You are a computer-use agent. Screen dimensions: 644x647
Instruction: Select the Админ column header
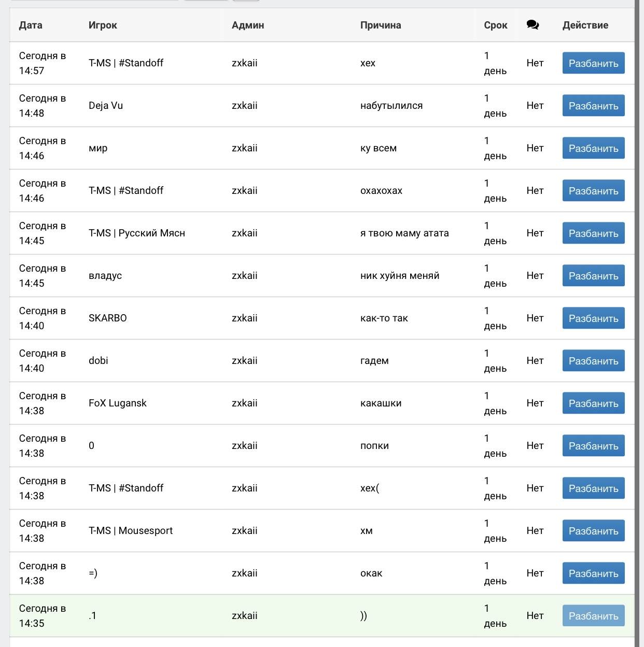(x=248, y=25)
